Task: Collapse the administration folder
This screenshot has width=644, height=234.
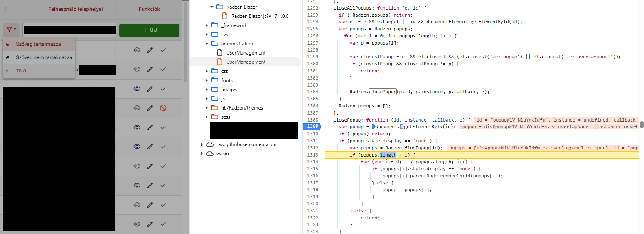Action: [x=207, y=44]
